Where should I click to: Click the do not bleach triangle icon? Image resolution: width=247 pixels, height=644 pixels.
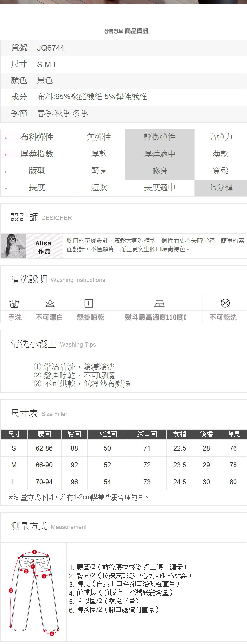coord(50,303)
